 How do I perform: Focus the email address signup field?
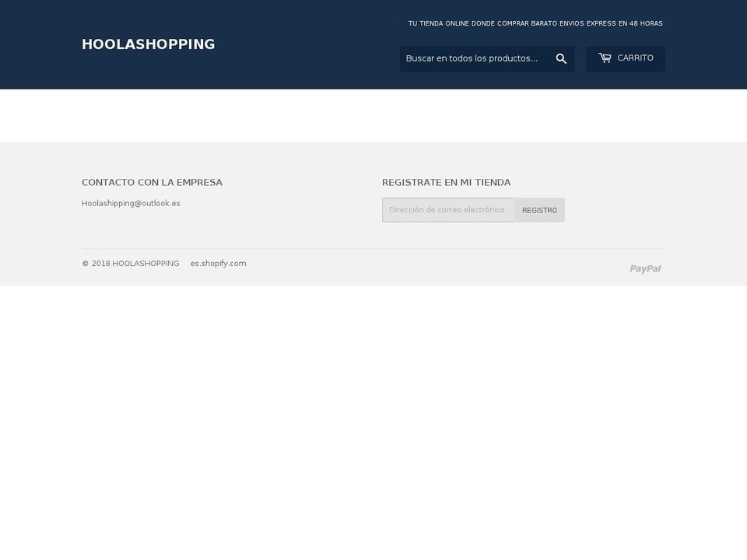449,210
